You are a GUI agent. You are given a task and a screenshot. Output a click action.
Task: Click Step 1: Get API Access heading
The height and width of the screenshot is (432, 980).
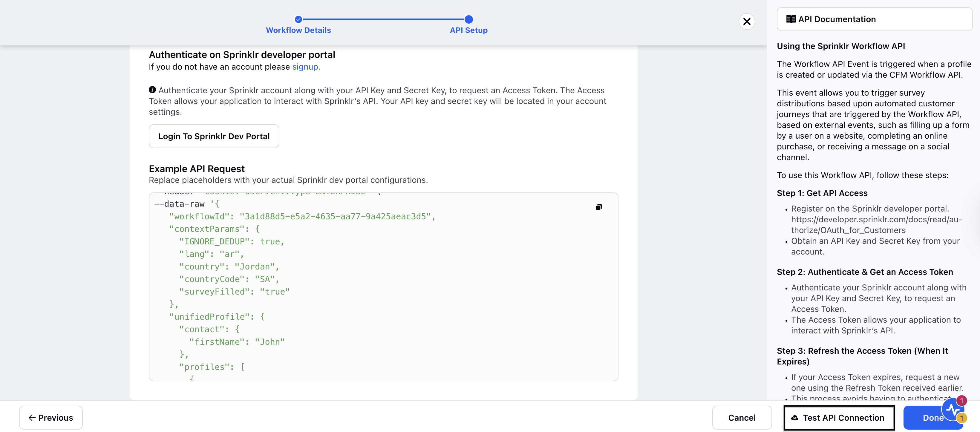(822, 193)
